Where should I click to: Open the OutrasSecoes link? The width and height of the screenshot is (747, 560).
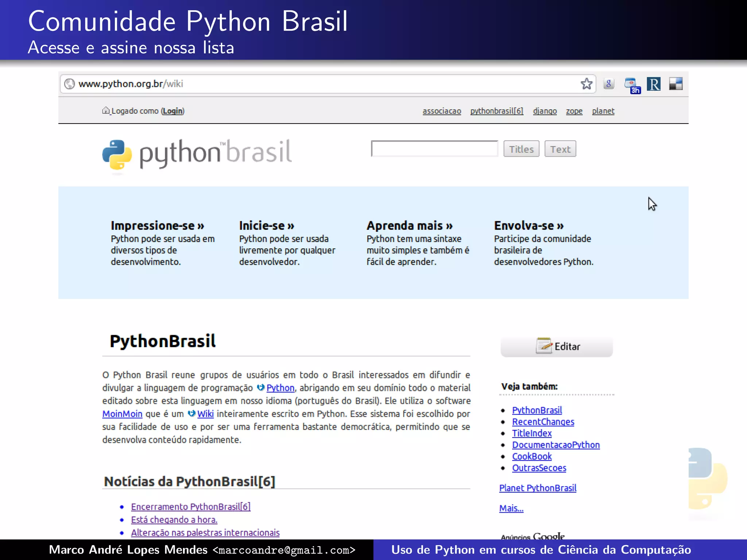coord(539,468)
